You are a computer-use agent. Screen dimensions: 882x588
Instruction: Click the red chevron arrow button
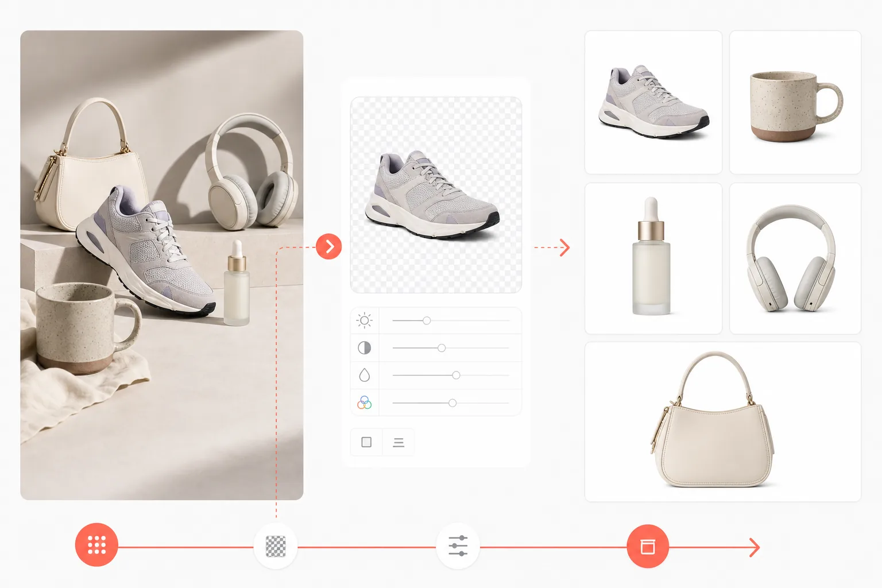pos(329,246)
